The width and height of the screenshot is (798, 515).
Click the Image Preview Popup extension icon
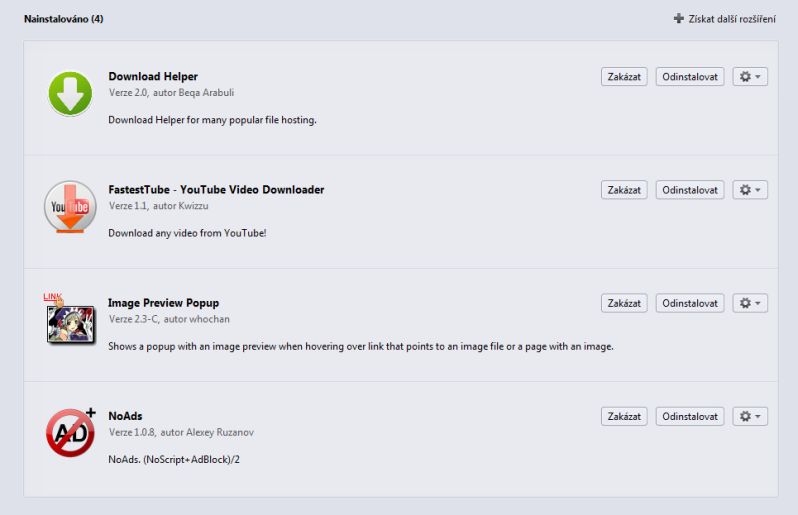[x=70, y=319]
